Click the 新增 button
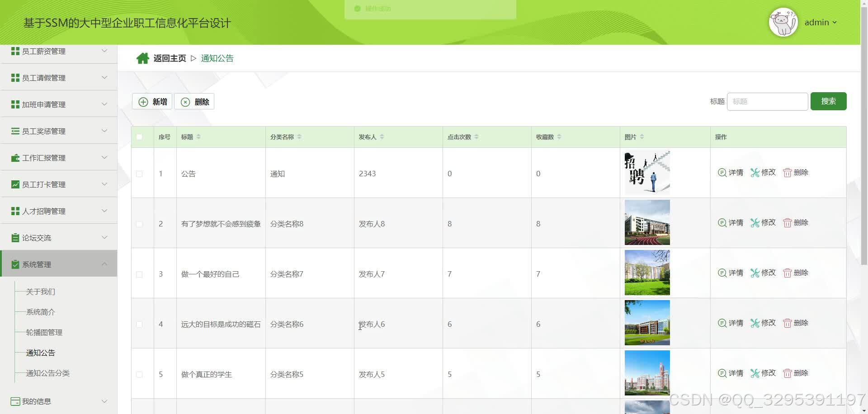Screen dimensions: 868x414 coord(152,102)
